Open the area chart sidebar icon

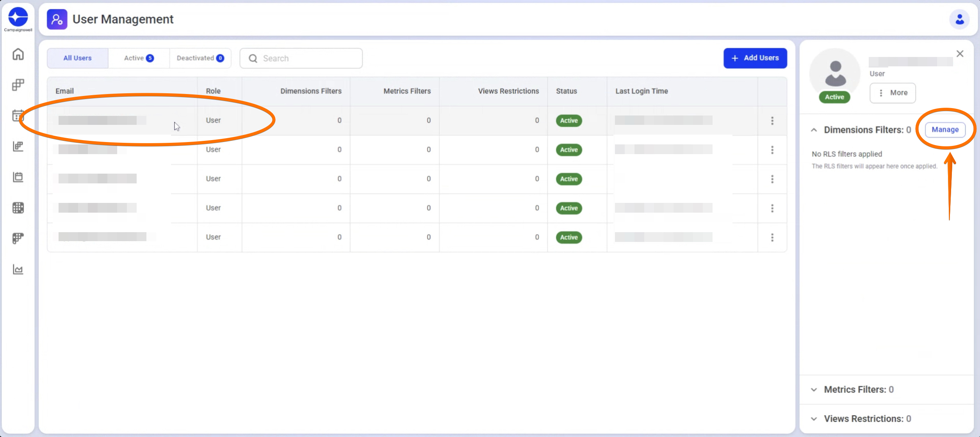pos(18,269)
